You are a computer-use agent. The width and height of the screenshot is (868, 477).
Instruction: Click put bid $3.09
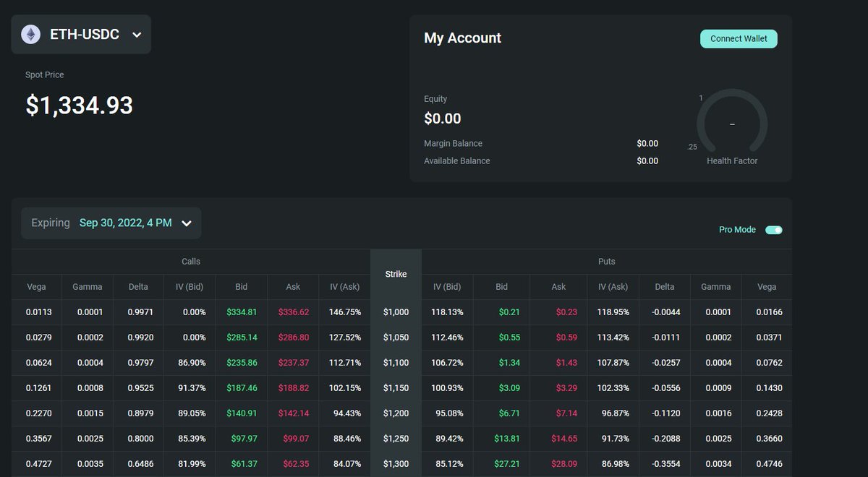(510, 388)
